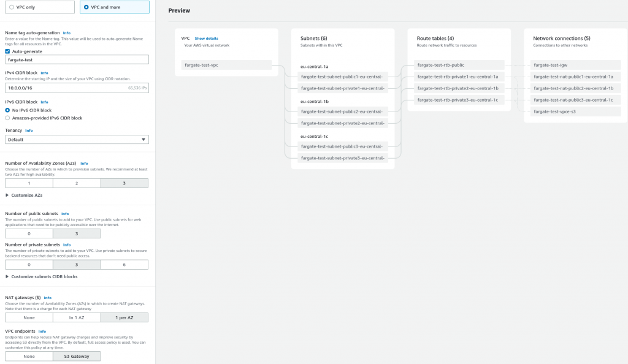Select the "No IPv6 CIDR block" option
The height and width of the screenshot is (364, 628).
click(7, 111)
